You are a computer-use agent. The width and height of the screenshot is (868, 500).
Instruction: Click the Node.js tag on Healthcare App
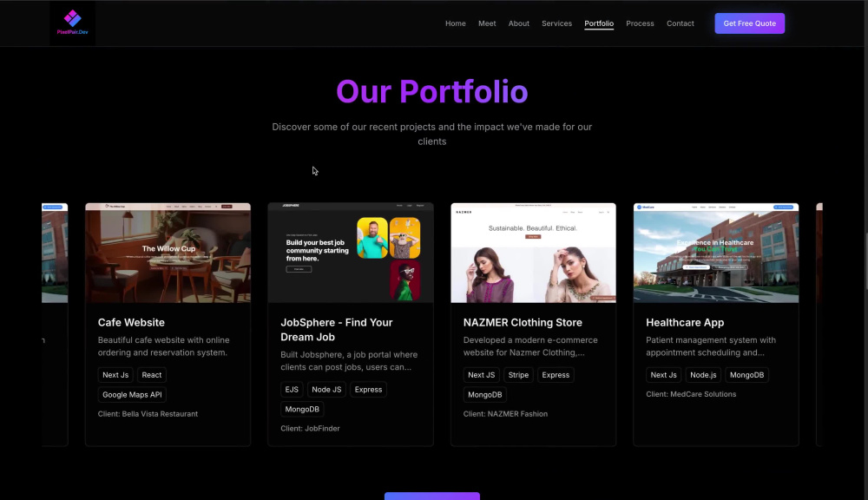point(703,375)
